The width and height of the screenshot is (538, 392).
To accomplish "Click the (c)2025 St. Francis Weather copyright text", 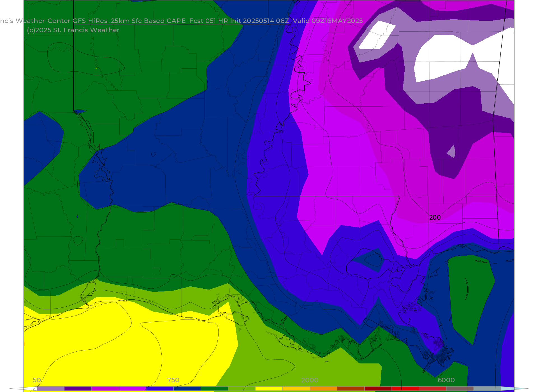I will (73, 30).
